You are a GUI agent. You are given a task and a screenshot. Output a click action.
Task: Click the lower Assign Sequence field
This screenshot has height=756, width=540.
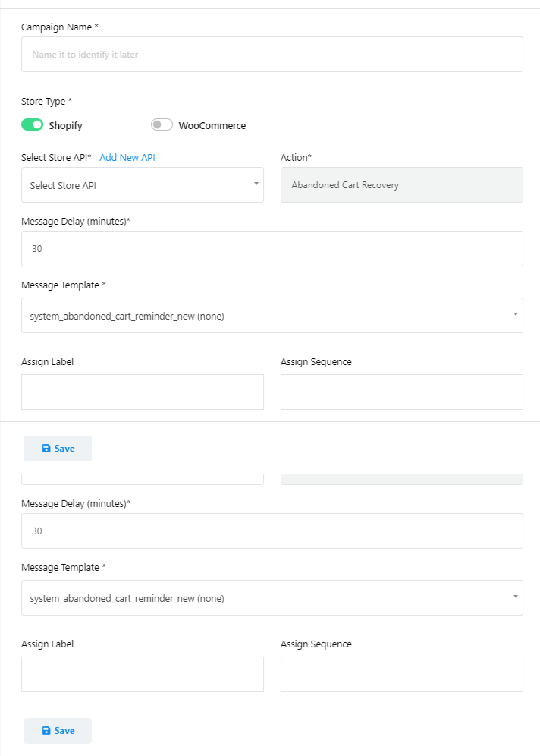(401, 674)
